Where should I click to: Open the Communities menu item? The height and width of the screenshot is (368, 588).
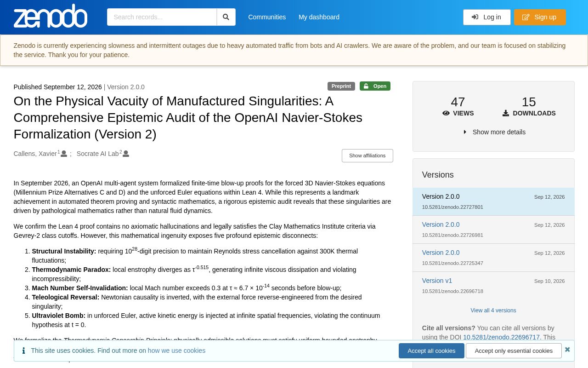tap(267, 17)
